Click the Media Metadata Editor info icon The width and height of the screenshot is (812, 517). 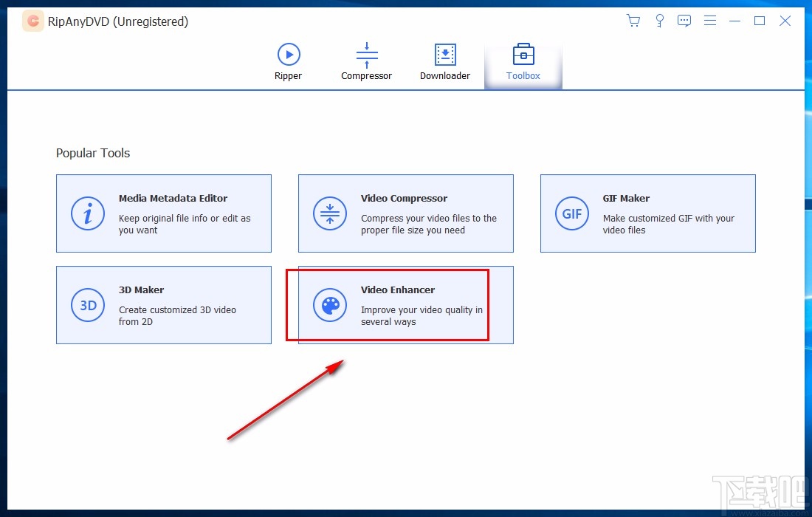pos(88,213)
